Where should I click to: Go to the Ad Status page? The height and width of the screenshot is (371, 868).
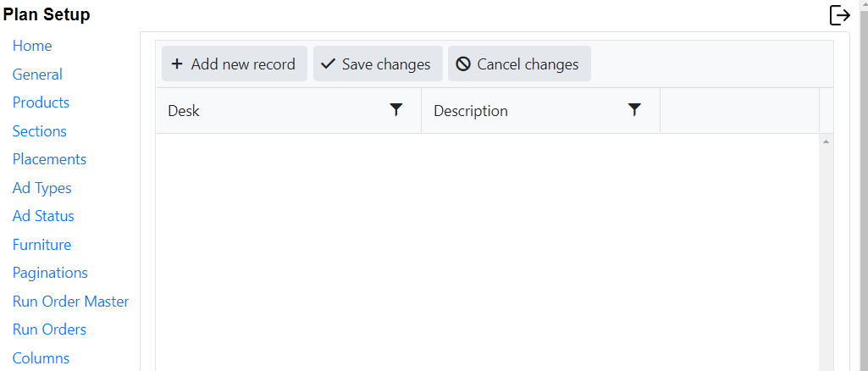pyautogui.click(x=43, y=216)
